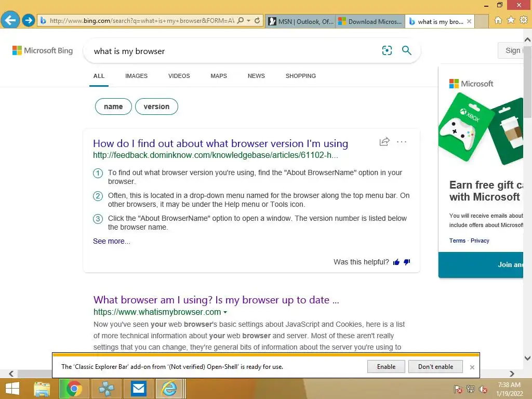532x399 pixels.
Task: Open the SHOPPING results tab
Action: coord(301,76)
